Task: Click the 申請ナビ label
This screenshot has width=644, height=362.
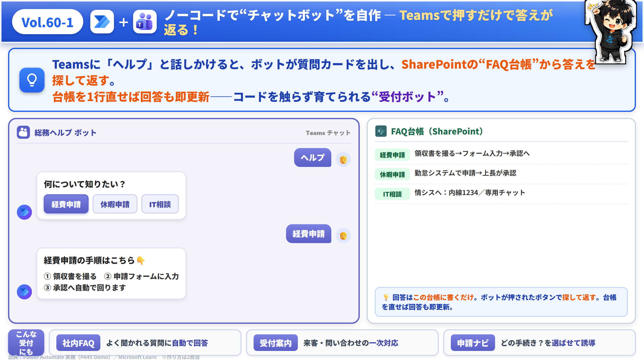Action: pyautogui.click(x=473, y=343)
